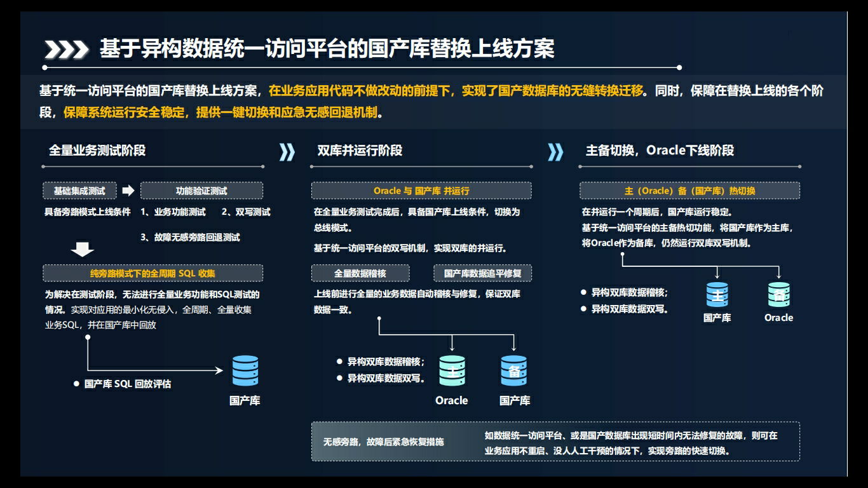Click the item 1、业务功能测试
This screenshot has height=488, width=868.
pos(173,212)
